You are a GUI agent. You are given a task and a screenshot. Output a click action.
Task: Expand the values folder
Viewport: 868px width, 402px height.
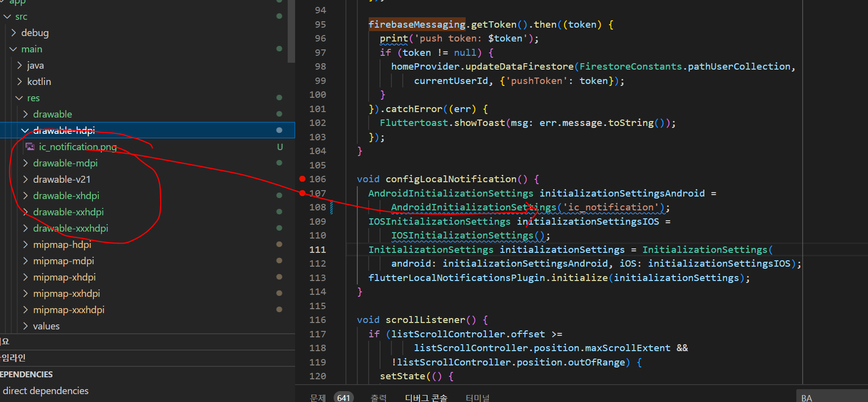pyautogui.click(x=26, y=326)
